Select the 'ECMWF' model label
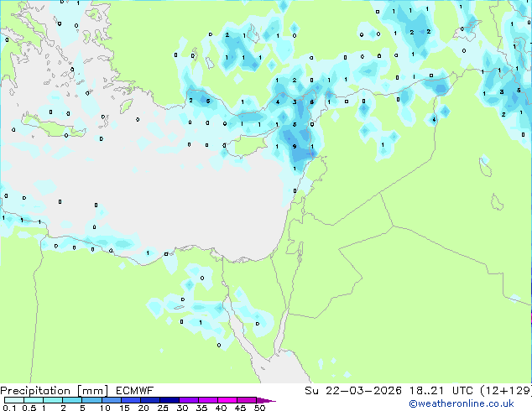Viewport: 532px width, 411px height. (x=135, y=391)
